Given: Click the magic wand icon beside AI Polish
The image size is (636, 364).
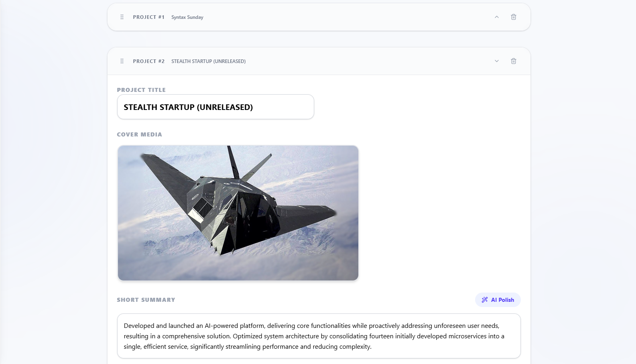Looking at the screenshot, I should click(x=485, y=300).
